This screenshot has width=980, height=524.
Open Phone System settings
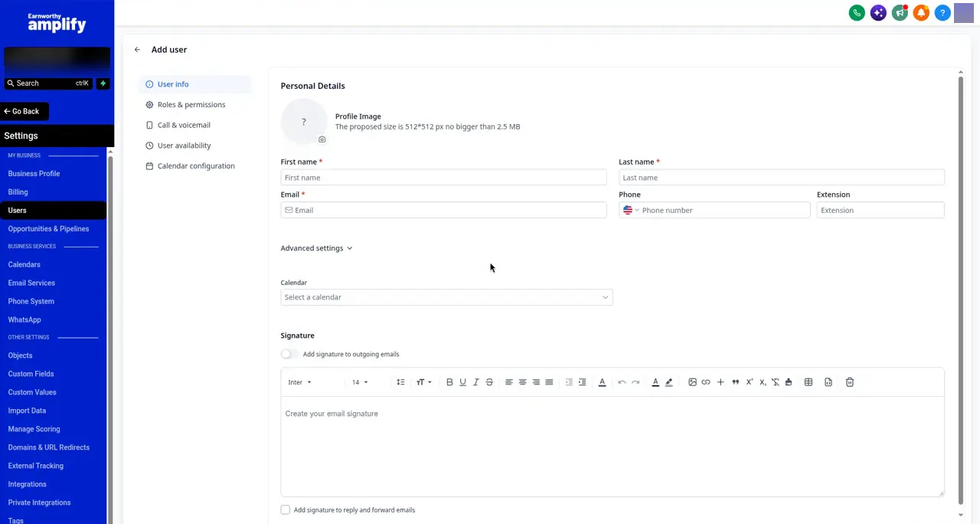[31, 302]
